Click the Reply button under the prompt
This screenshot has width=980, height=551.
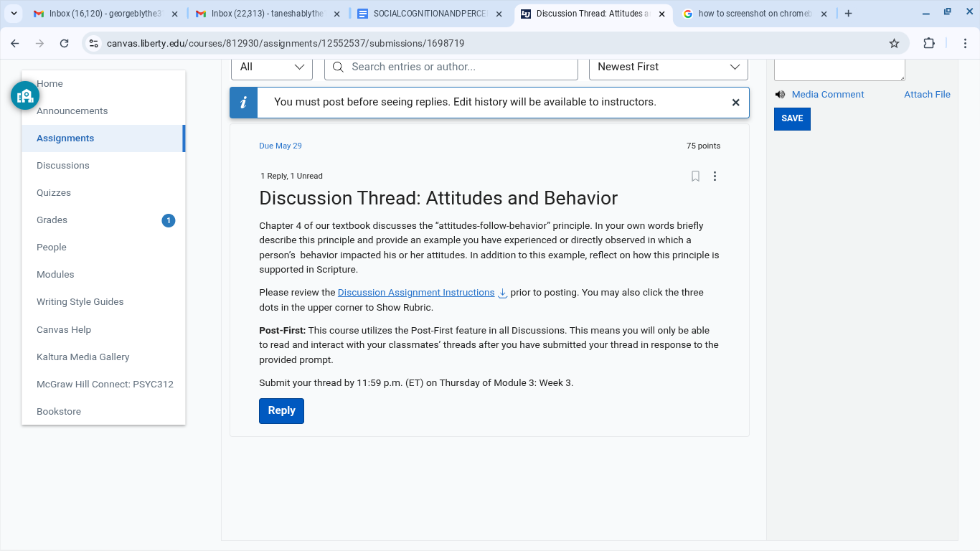point(281,411)
